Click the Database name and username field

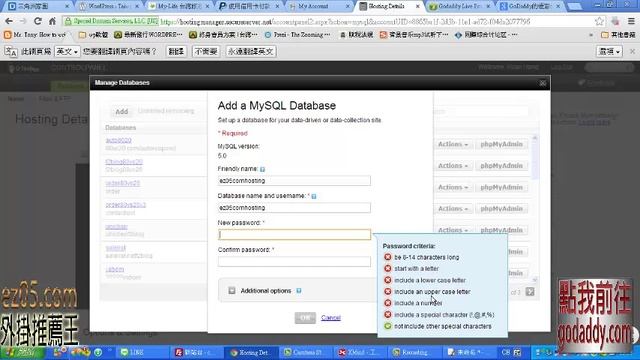click(x=294, y=207)
